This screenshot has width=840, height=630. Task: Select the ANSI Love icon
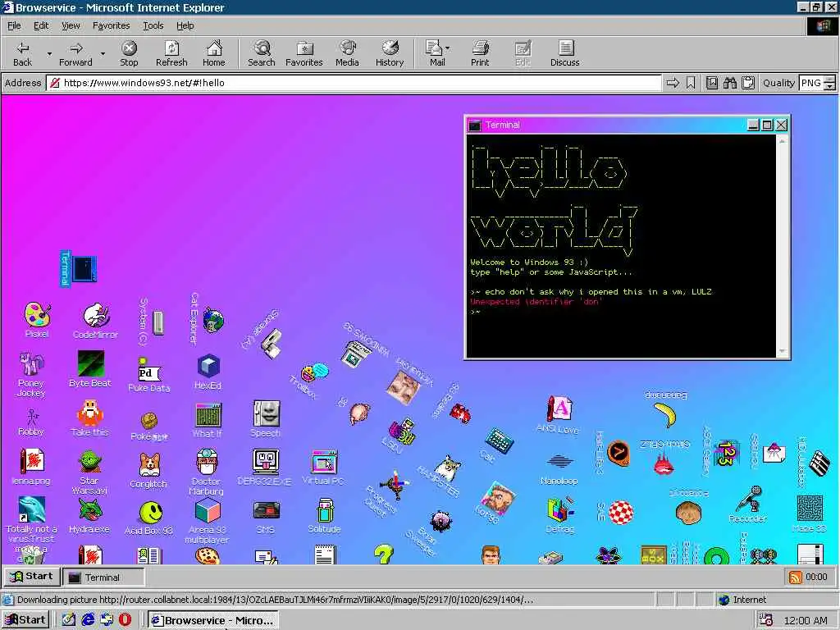(558, 414)
